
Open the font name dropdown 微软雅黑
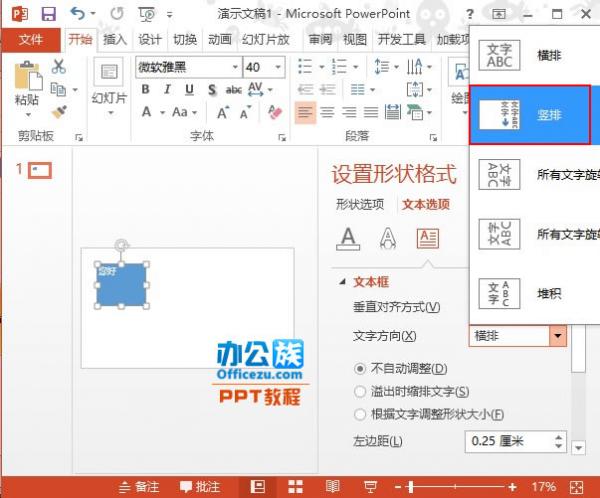[x=234, y=67]
